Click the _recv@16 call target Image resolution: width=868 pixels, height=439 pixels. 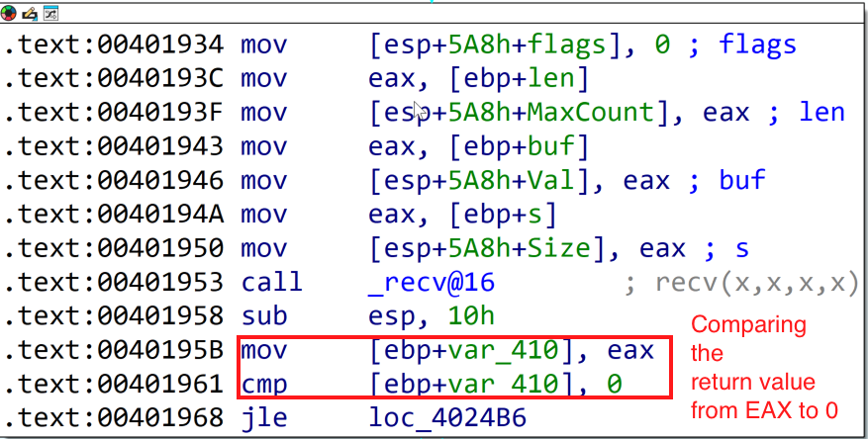432,283
